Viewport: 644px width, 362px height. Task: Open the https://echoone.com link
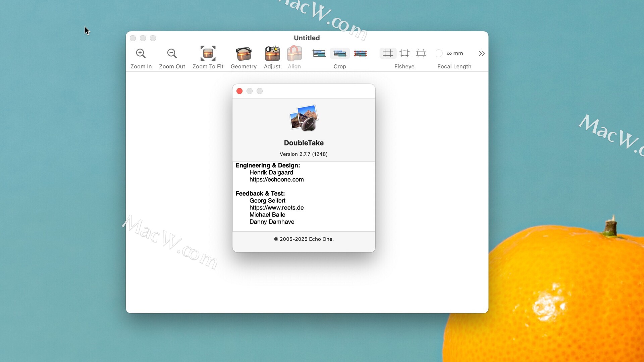tap(277, 180)
